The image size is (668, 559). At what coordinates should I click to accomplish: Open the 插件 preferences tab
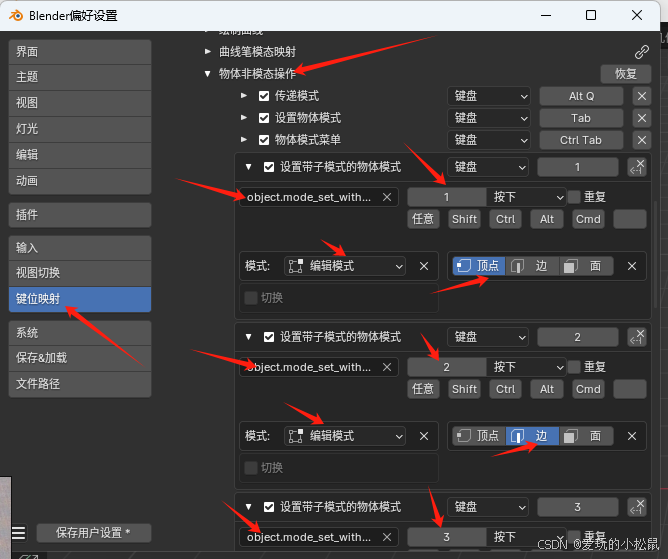click(x=80, y=215)
